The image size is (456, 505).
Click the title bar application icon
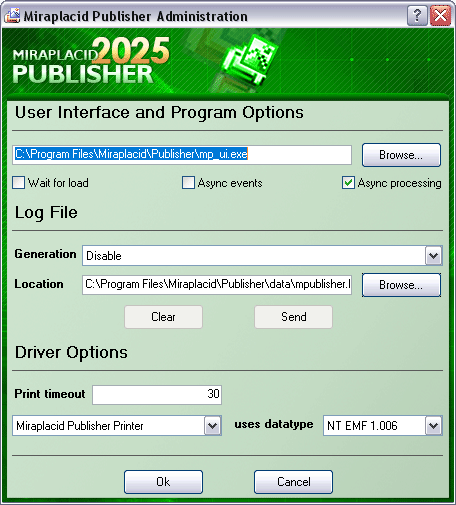pyautogui.click(x=12, y=15)
